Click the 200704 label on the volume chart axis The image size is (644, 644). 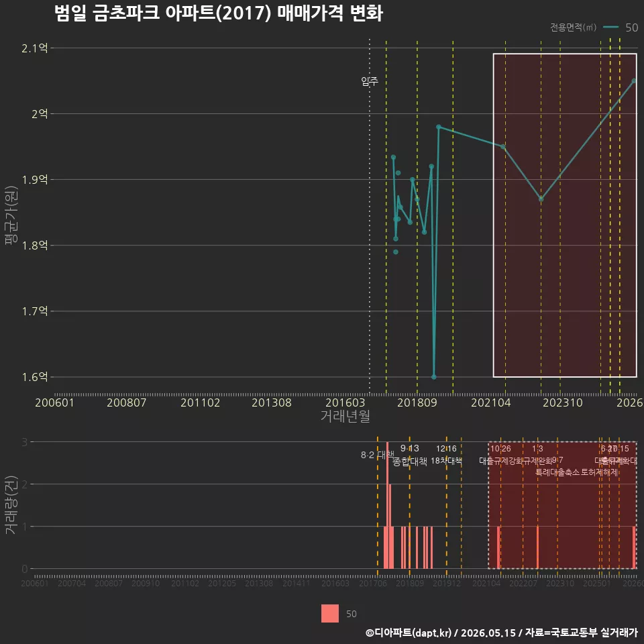72,583
